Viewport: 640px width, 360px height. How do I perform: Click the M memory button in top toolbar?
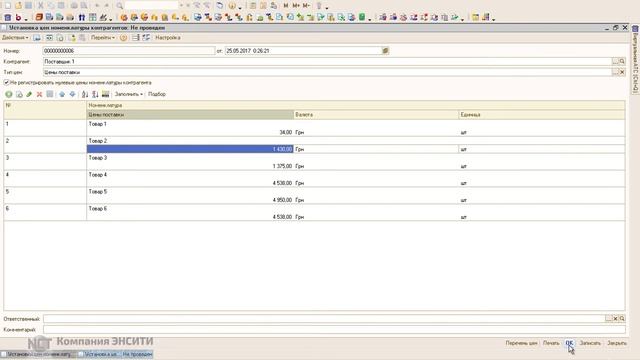pos(286,6)
